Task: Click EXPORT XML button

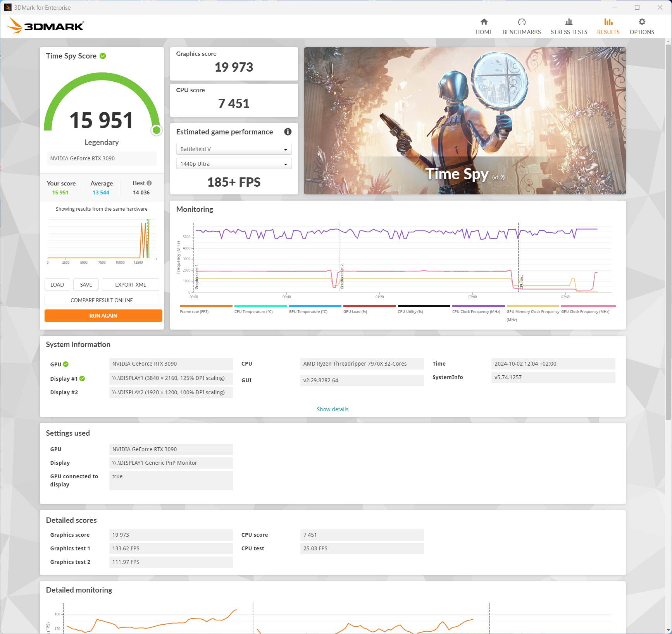Action: point(131,285)
